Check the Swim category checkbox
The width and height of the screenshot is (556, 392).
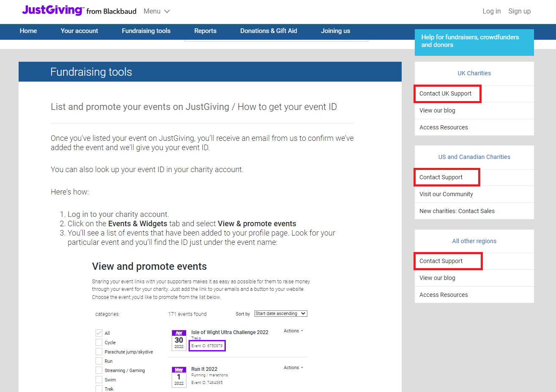click(x=99, y=379)
